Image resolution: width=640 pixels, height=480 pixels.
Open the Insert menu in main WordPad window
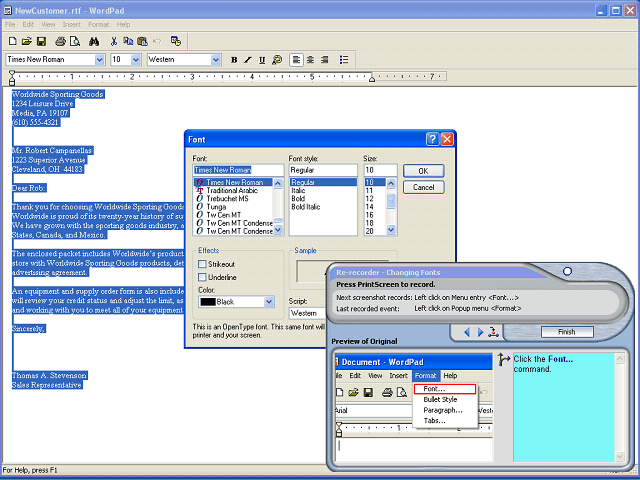pos(71,24)
